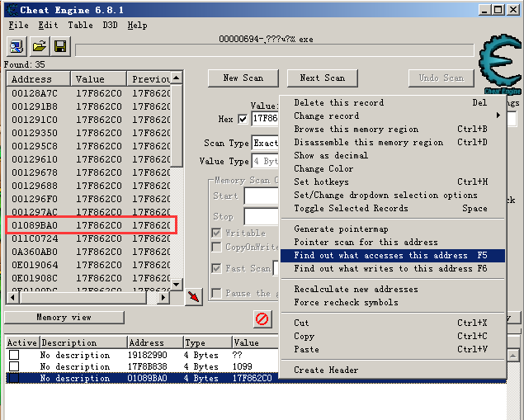Enable the CopyOnWrite checkbox
The image size is (524, 420).
point(216,248)
